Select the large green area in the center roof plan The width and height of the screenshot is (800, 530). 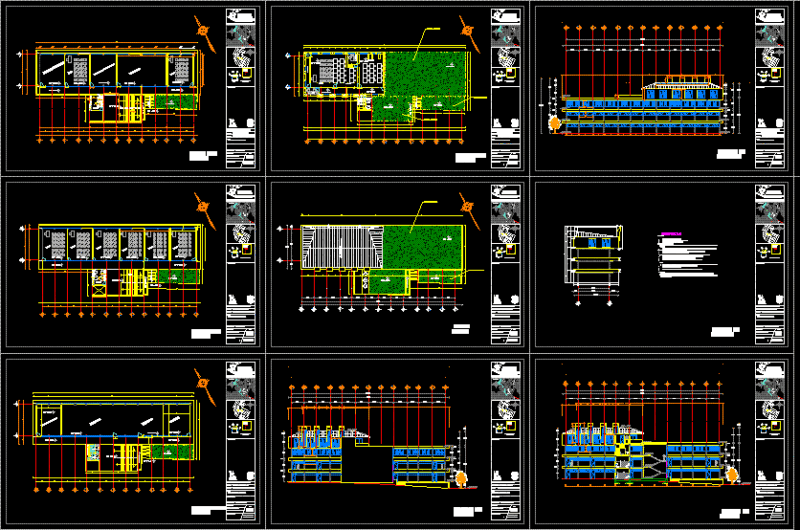coord(423,247)
